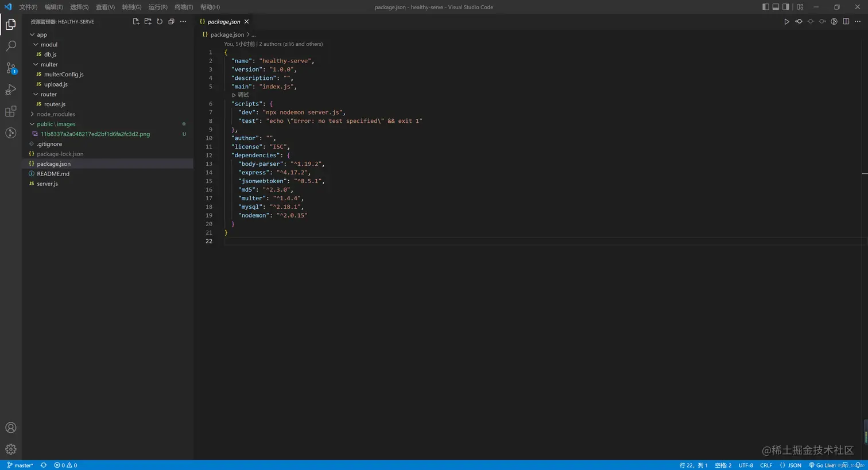The image size is (868, 470).
Task: Select the package.json editor tab
Action: (x=224, y=22)
